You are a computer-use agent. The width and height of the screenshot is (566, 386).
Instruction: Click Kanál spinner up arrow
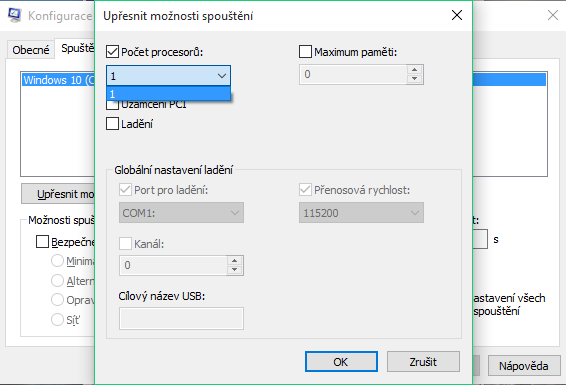(x=235, y=261)
